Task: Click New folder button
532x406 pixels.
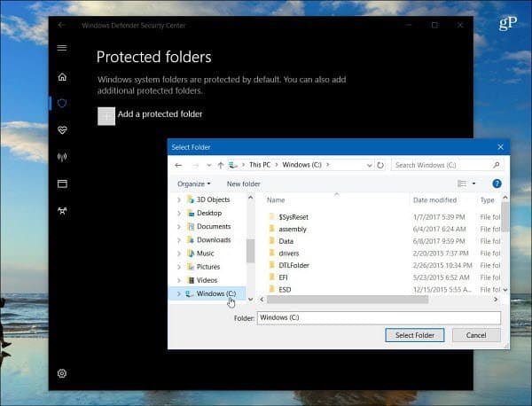Action: click(244, 183)
